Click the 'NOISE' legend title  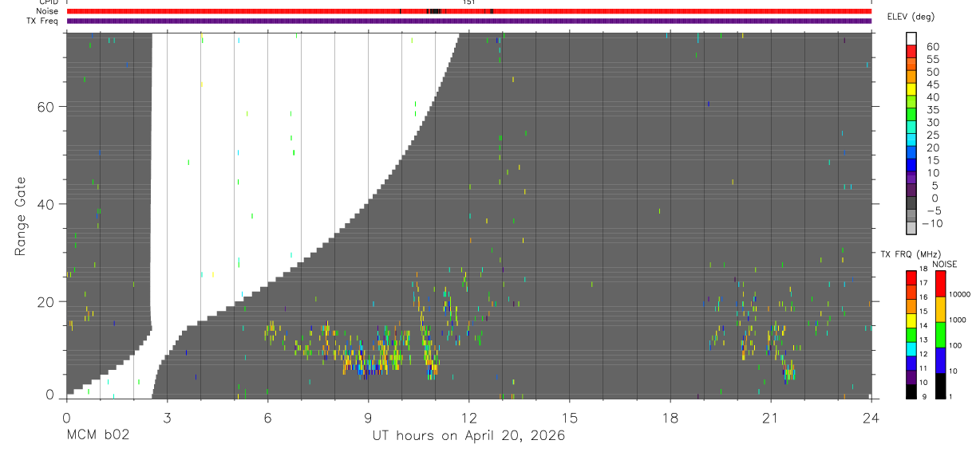(x=944, y=264)
